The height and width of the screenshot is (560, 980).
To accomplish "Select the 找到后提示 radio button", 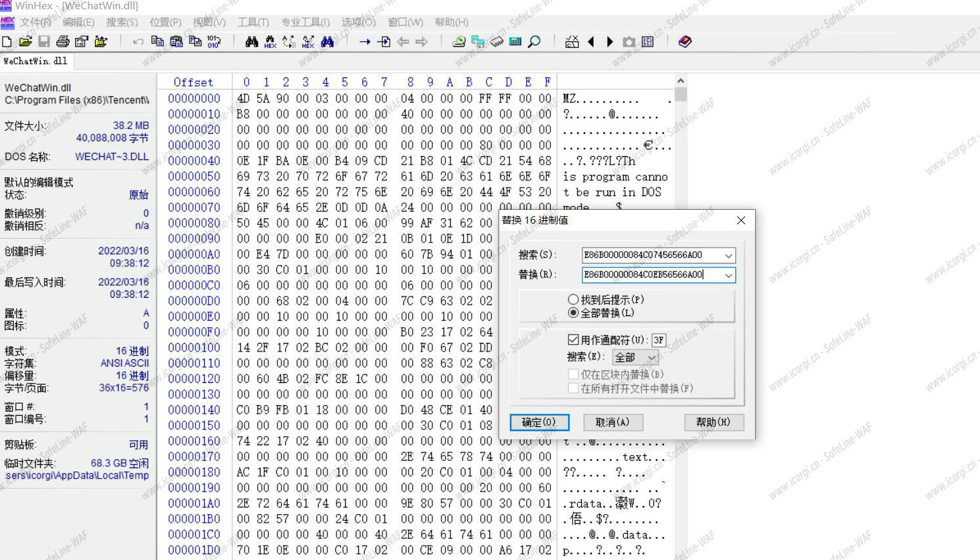I will point(573,299).
